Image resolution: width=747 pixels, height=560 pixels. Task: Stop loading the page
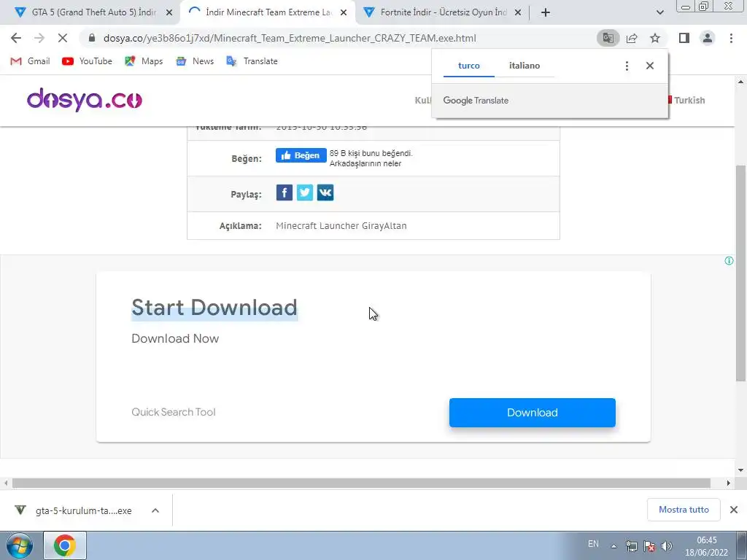point(63,38)
